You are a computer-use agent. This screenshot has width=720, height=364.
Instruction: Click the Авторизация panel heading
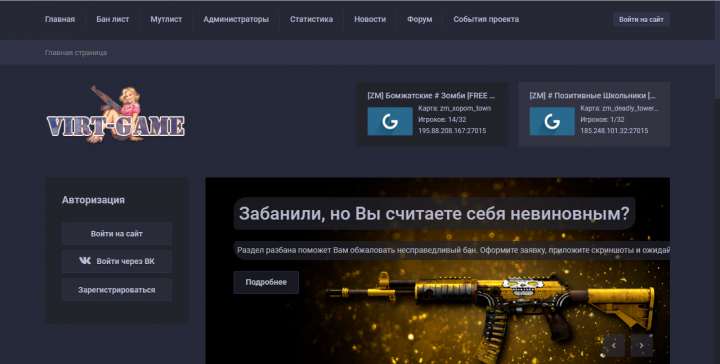click(93, 200)
